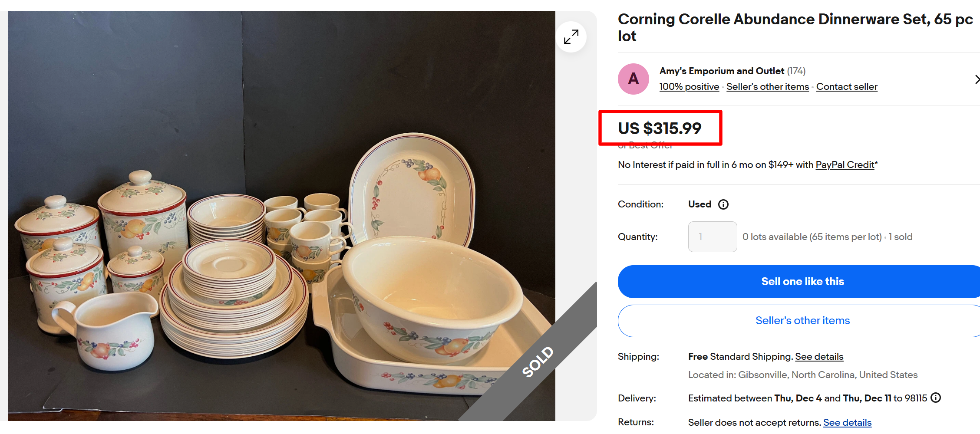
Task: Click the delivery estimate info icon
Action: [x=935, y=398]
